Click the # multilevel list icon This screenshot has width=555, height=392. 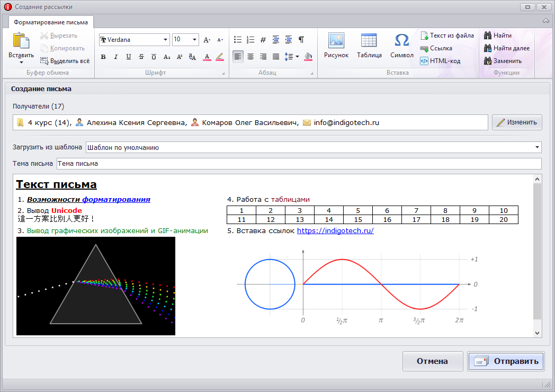pyautogui.click(x=263, y=40)
